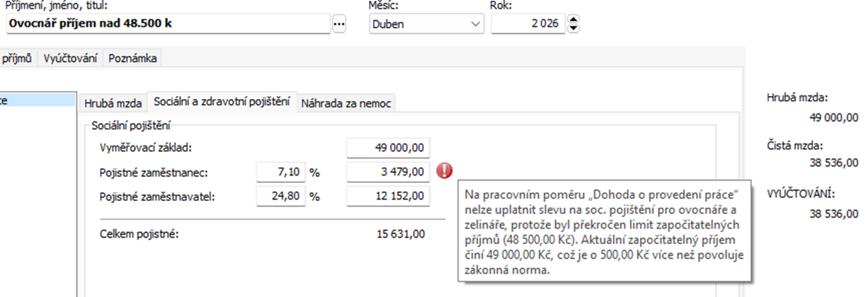Select the Sociální a zdravotní pojištění tab
The height and width of the screenshot is (297, 868).
pos(222,103)
